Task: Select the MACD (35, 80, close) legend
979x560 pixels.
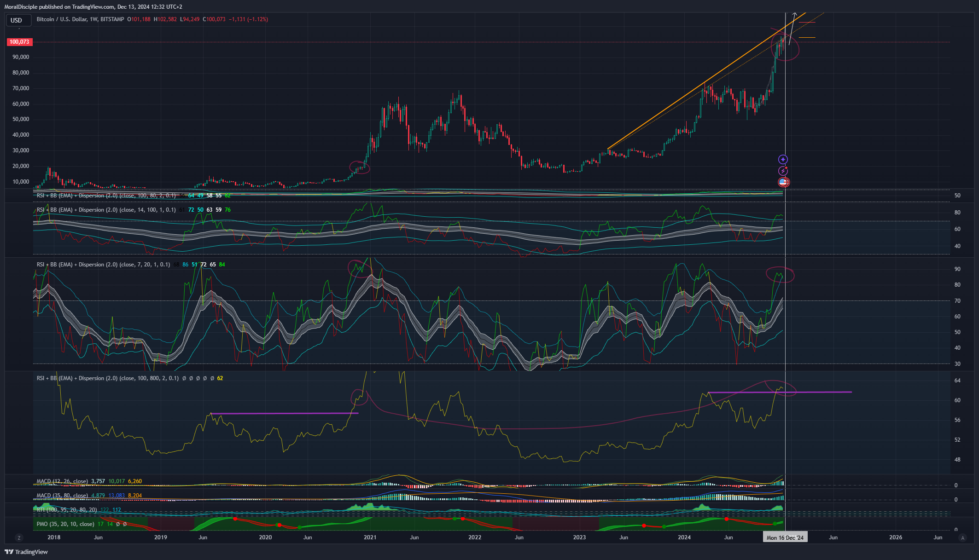Action: [x=62, y=496]
